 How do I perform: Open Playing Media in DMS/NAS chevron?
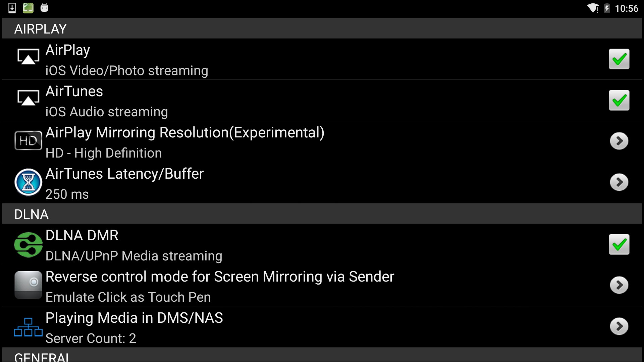coord(619,326)
